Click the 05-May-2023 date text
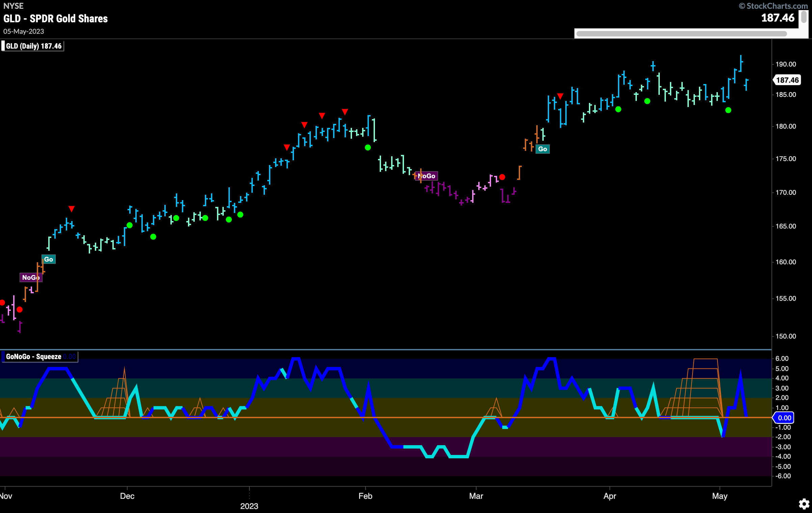812x513 pixels. pos(24,31)
